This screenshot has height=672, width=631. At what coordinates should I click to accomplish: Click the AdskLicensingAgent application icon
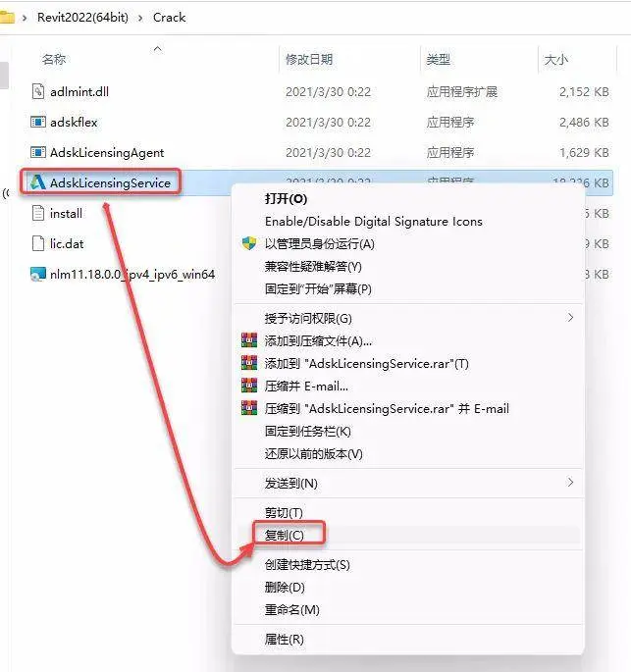[37, 152]
